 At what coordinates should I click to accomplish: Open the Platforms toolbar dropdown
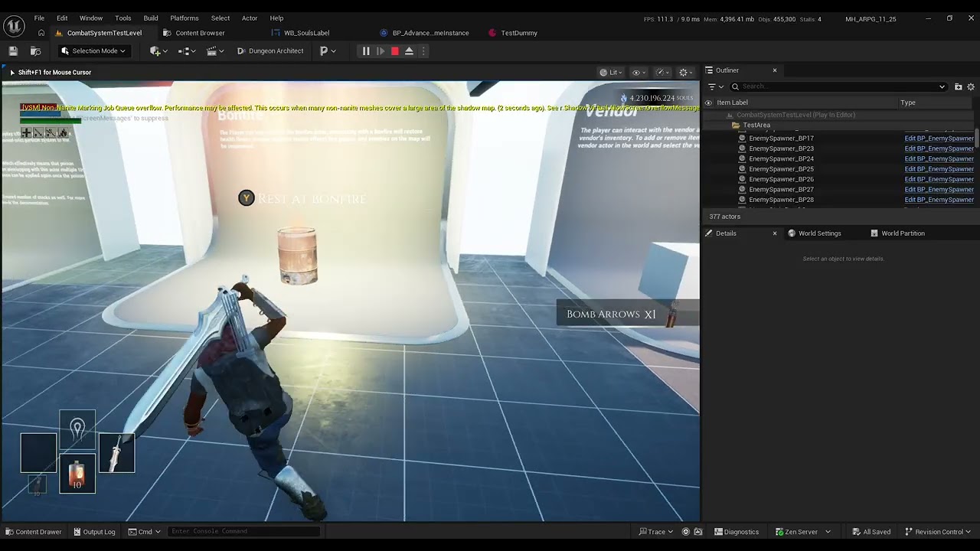coord(328,51)
